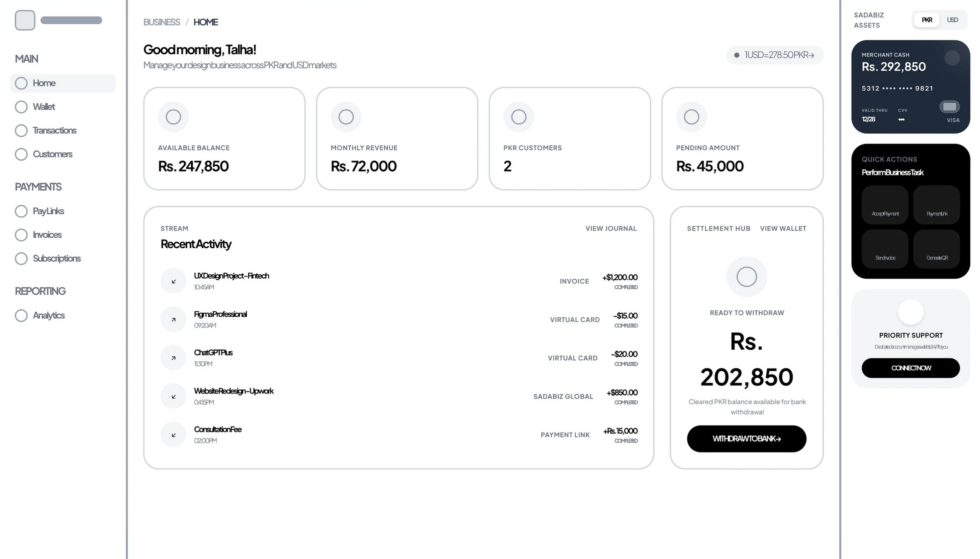Click the Monthly Revenue card icon

tap(346, 117)
